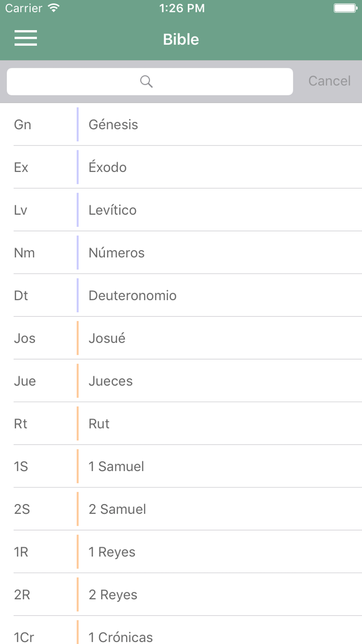Open the hamburger menu

(26, 38)
